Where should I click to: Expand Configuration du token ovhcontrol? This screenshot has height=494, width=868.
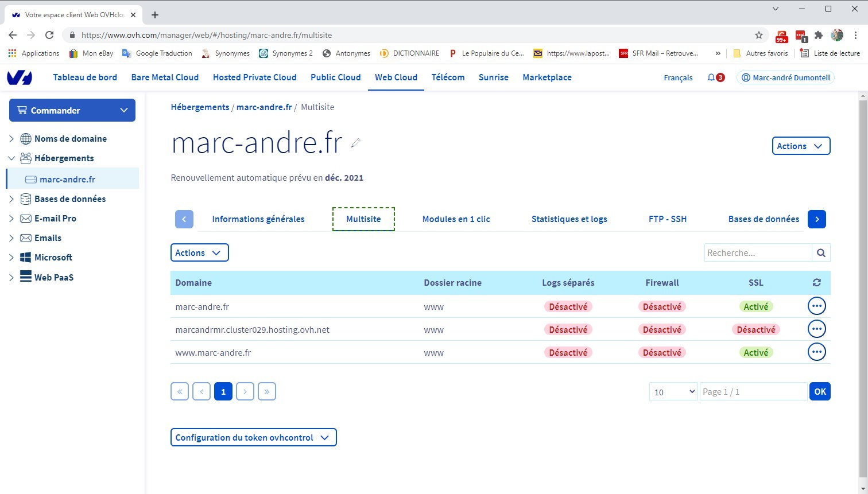point(253,437)
